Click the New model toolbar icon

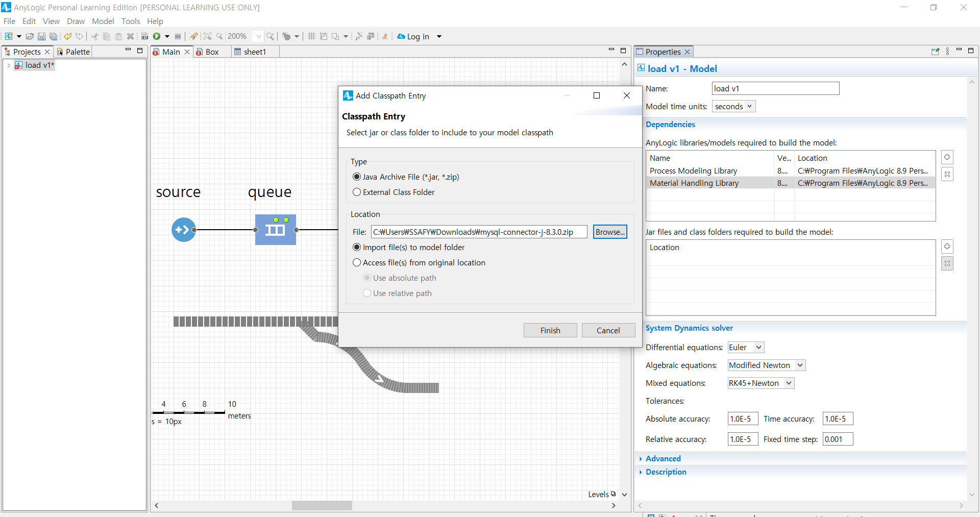click(9, 36)
